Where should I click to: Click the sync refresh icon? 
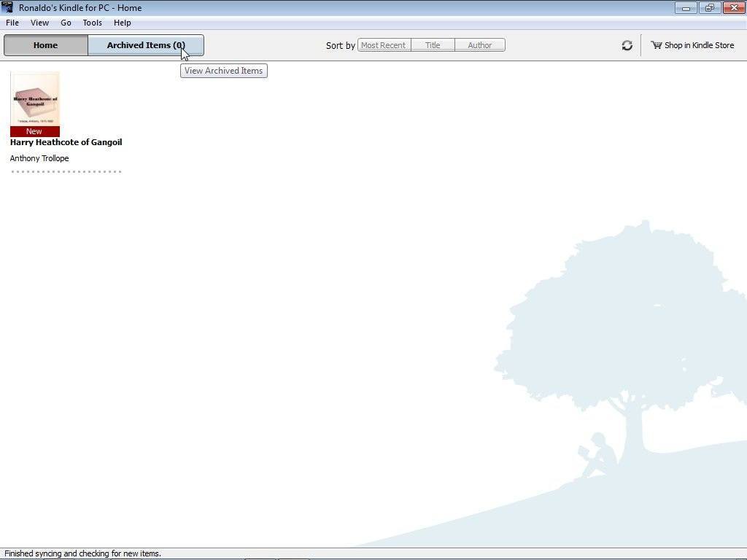[627, 45]
